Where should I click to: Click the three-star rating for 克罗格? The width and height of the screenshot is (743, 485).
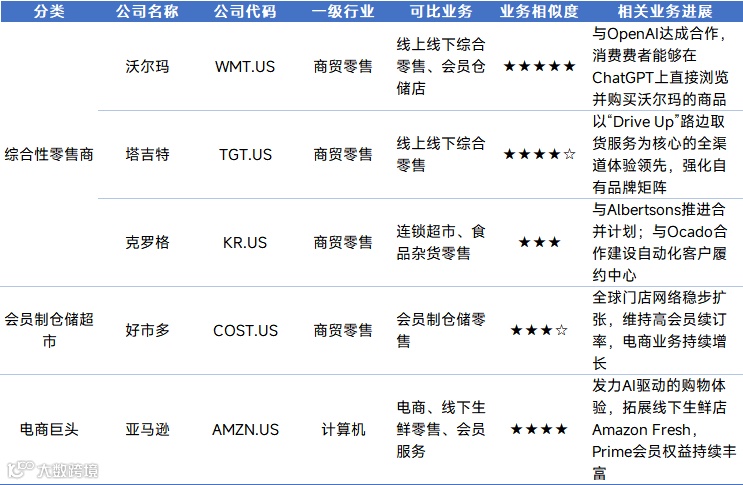[x=539, y=242]
